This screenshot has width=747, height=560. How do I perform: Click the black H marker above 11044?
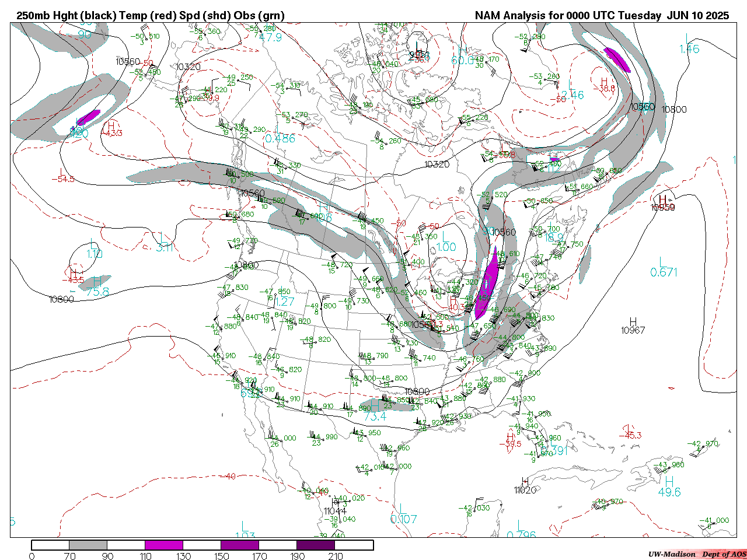[x=335, y=502]
